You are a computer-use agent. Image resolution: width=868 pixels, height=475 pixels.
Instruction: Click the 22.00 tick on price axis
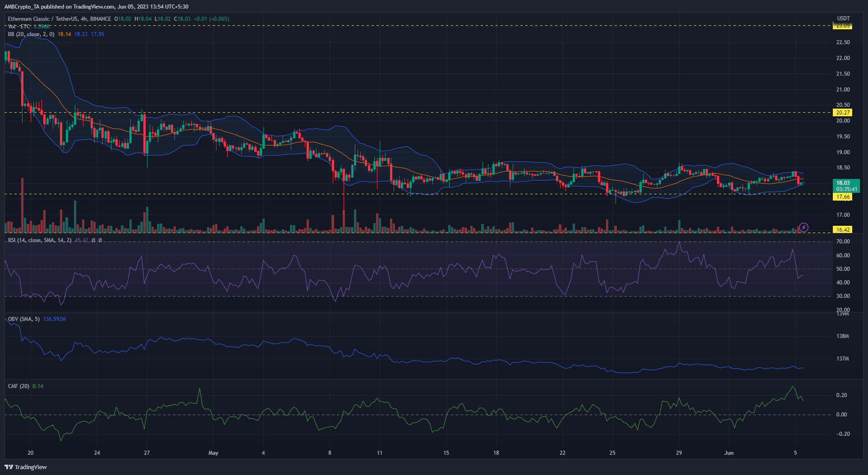pos(843,58)
